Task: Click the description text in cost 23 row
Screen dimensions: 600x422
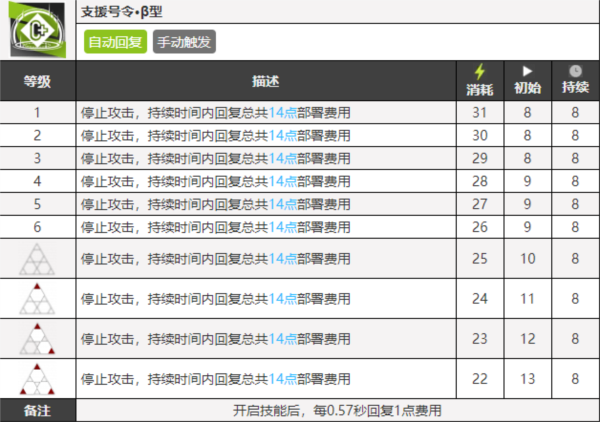Action: point(216,339)
